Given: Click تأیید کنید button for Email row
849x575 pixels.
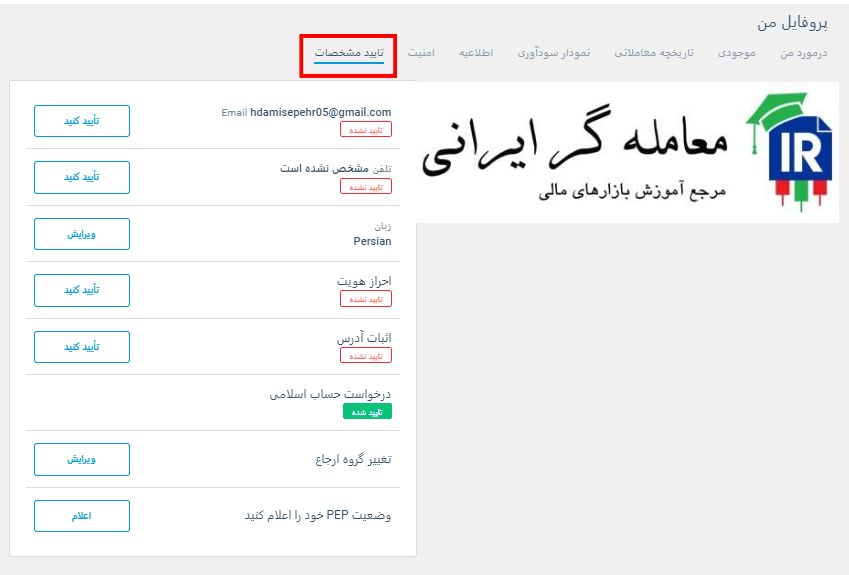Looking at the screenshot, I should pos(82,121).
